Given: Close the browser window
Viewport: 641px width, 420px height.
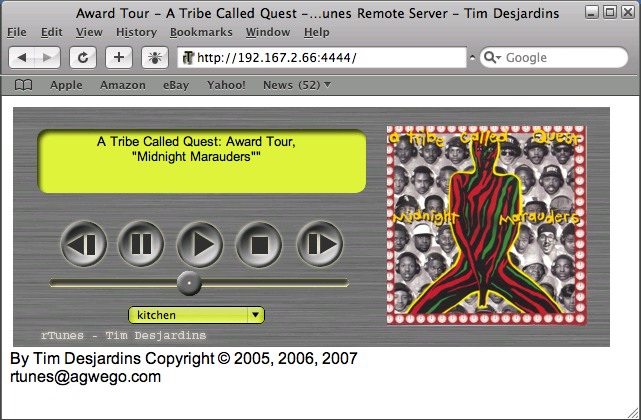Looking at the screenshot, I should click(x=628, y=12).
